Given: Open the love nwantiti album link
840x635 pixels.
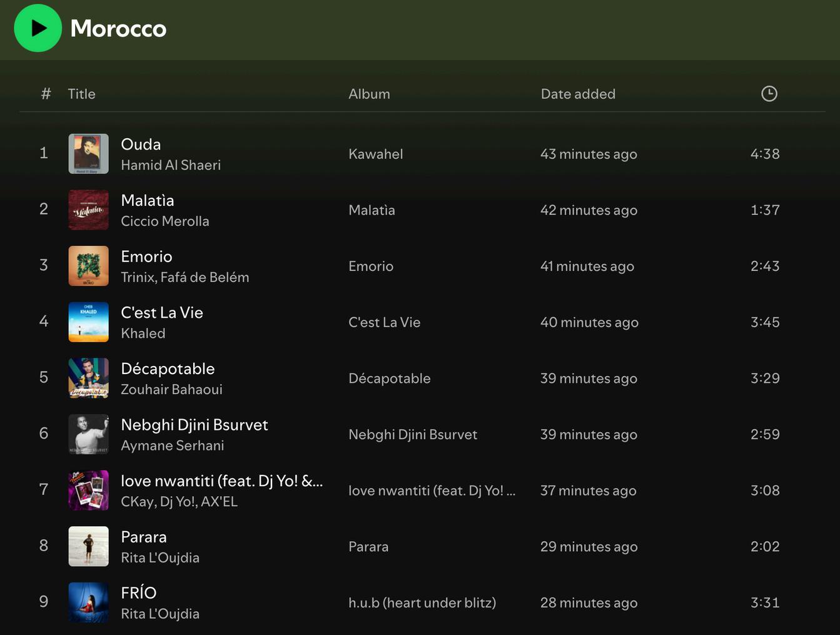Looking at the screenshot, I should [432, 490].
